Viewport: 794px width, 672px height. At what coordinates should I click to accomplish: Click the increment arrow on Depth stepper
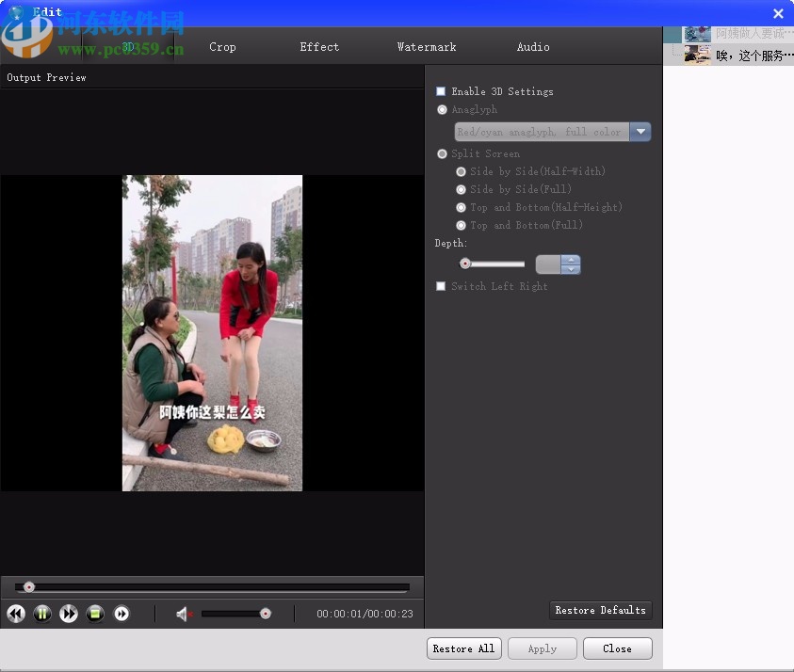point(571,258)
